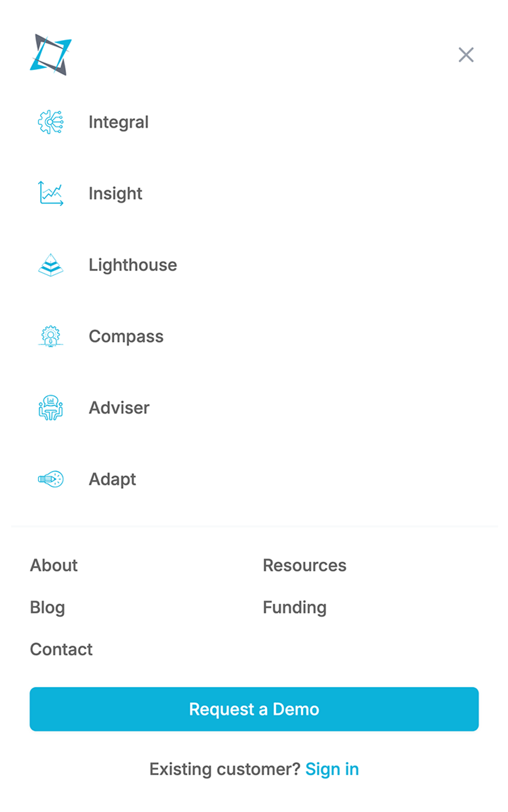Open the Funding link
Viewport: 508px width, 812px height.
[x=295, y=607]
